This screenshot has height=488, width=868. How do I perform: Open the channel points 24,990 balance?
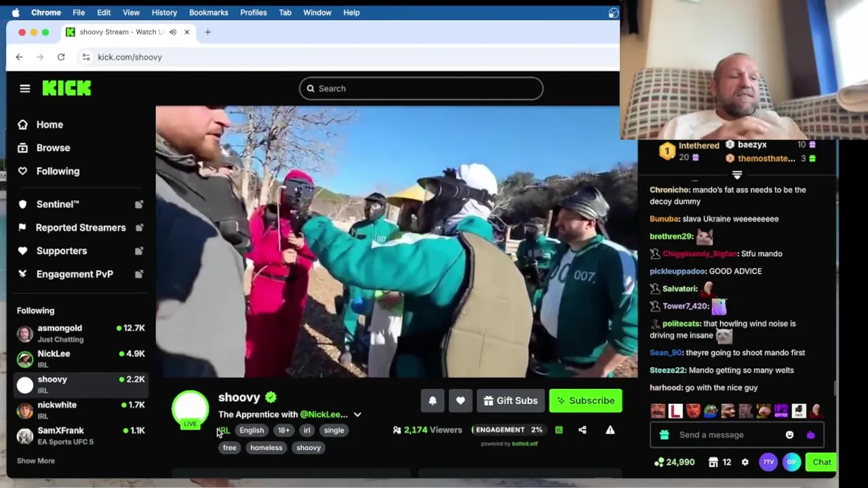675,462
